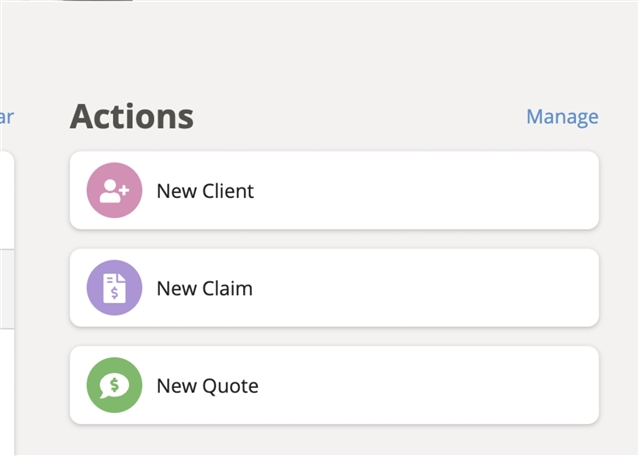Click the dark bar at the top edge
The width and height of the screenshot is (639, 456).
point(96,0)
